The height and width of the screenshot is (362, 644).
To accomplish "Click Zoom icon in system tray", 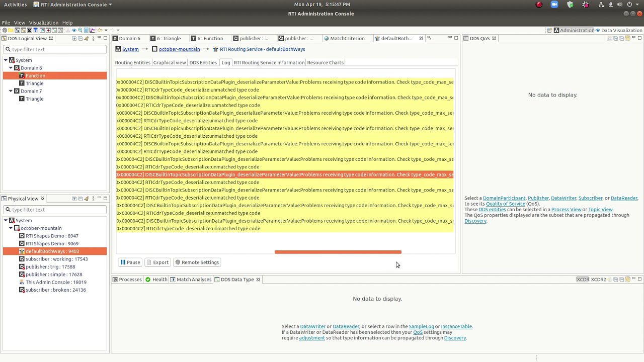I will (x=554, y=5).
